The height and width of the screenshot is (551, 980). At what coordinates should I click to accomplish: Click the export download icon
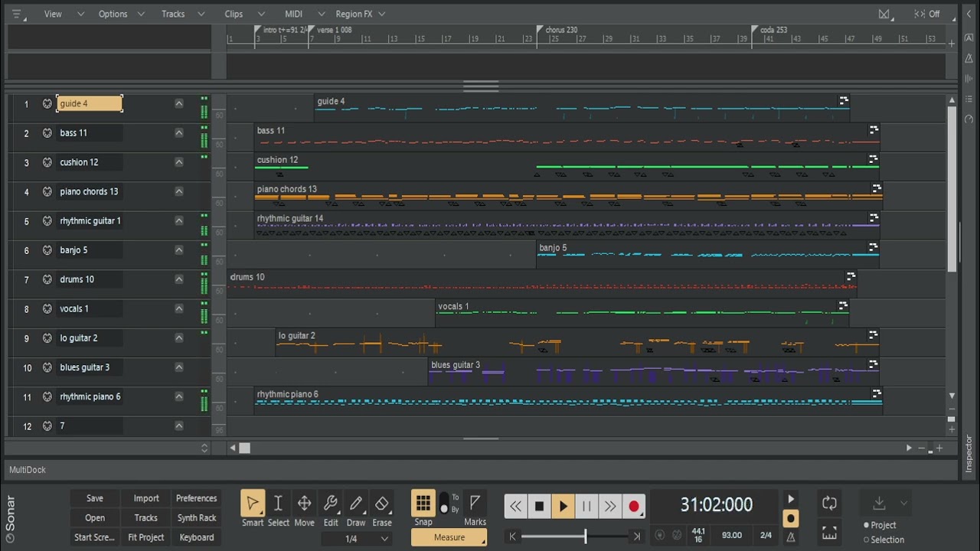[x=879, y=503]
